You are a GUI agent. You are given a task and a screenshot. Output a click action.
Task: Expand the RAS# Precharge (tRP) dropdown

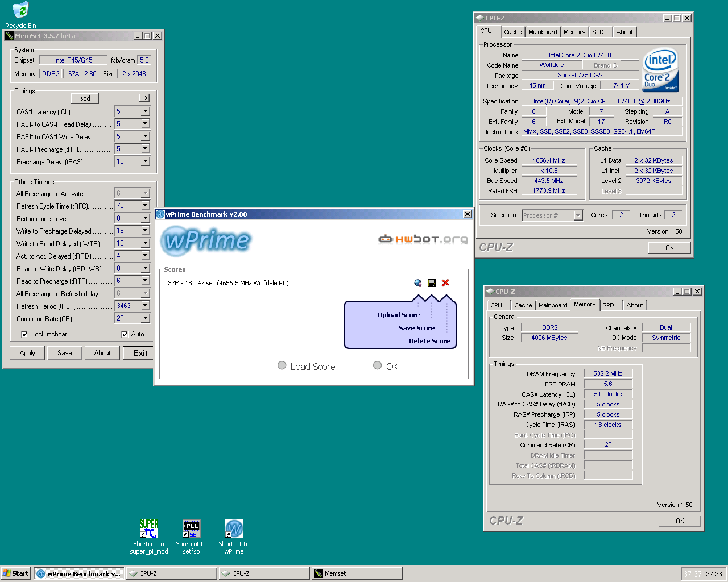tap(146, 149)
